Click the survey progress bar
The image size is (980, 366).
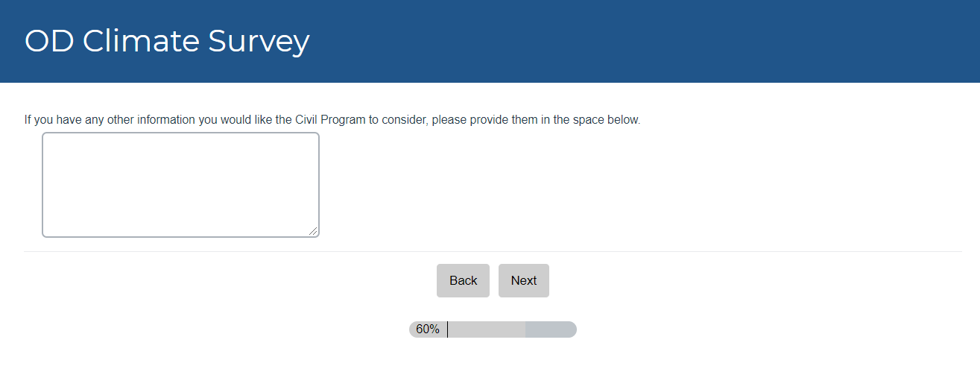[x=493, y=329]
